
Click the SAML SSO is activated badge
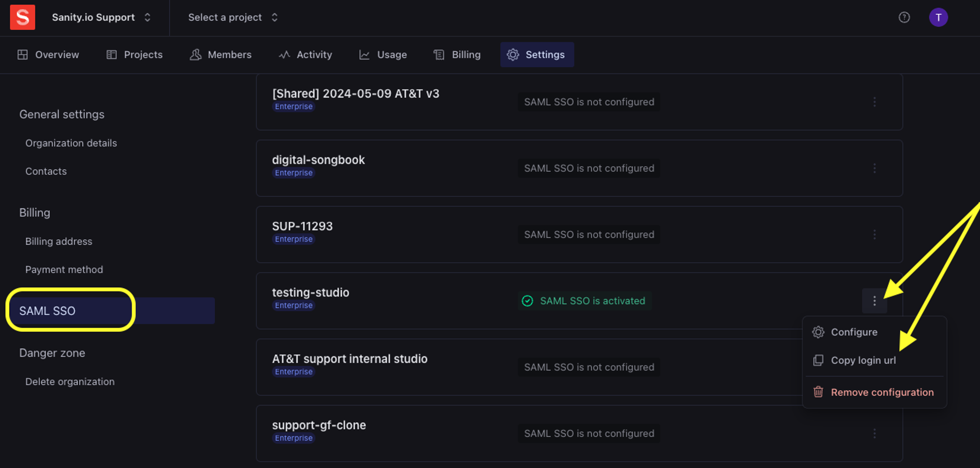584,301
